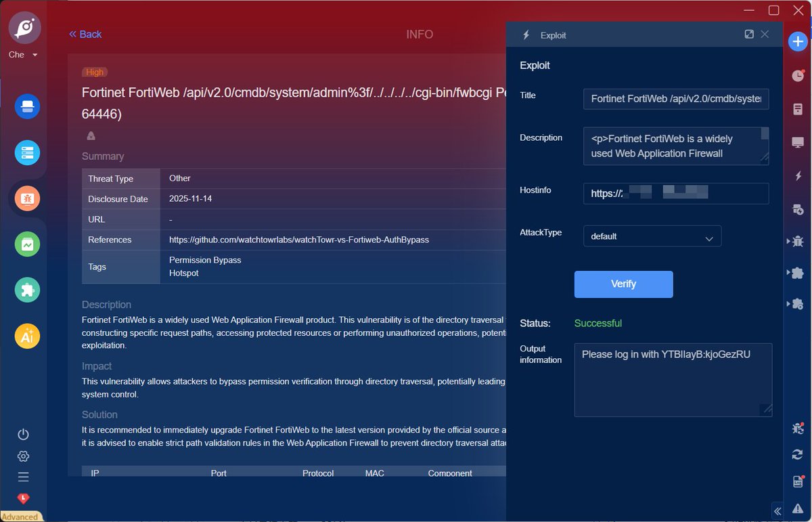The height and width of the screenshot is (522, 812).
Task: Click the Component column header
Action: point(450,473)
